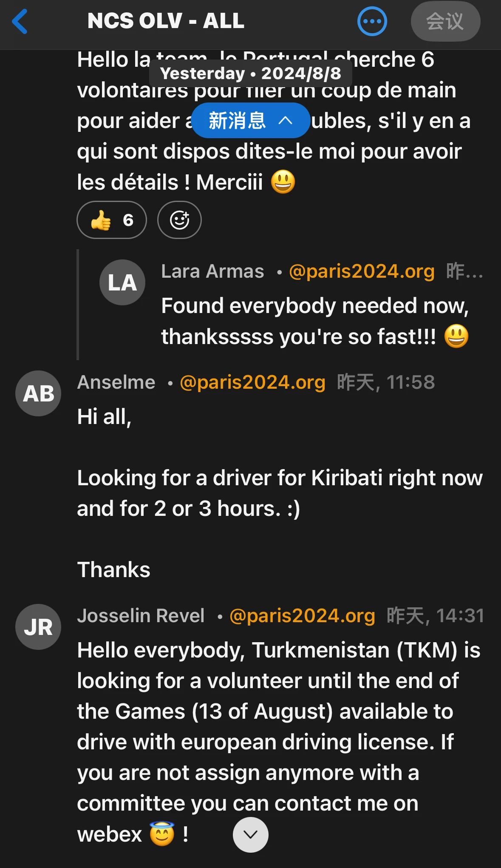Select Anselme's Kiribati driver message
Image resolution: width=501 pixels, height=868 pixels.
279,493
